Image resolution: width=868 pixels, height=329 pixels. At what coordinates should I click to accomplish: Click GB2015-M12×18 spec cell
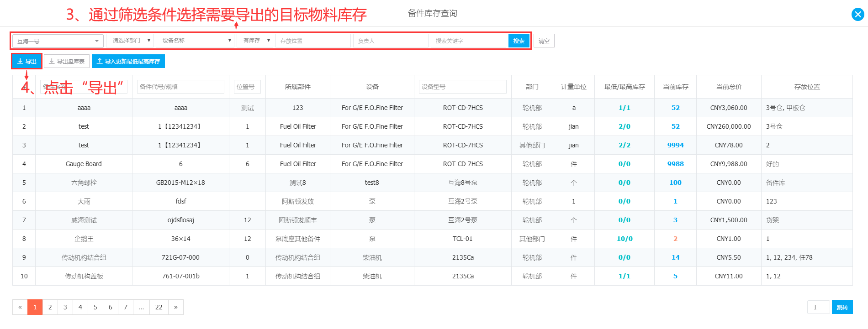[x=180, y=183]
